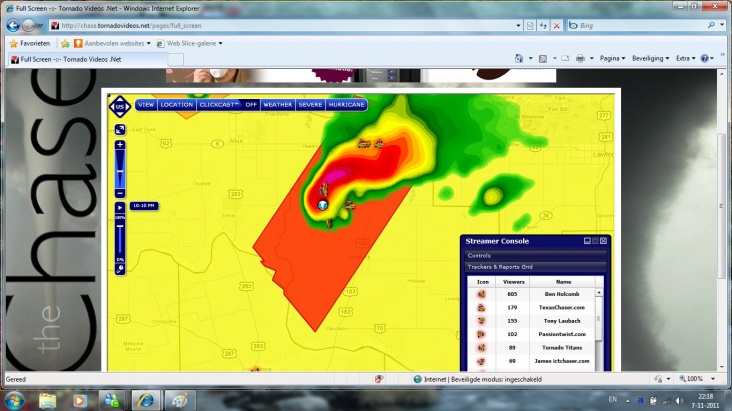This screenshot has height=411, width=732.
Task: Click Ben Holcomb's tracker icon in grid
Action: pos(481,294)
